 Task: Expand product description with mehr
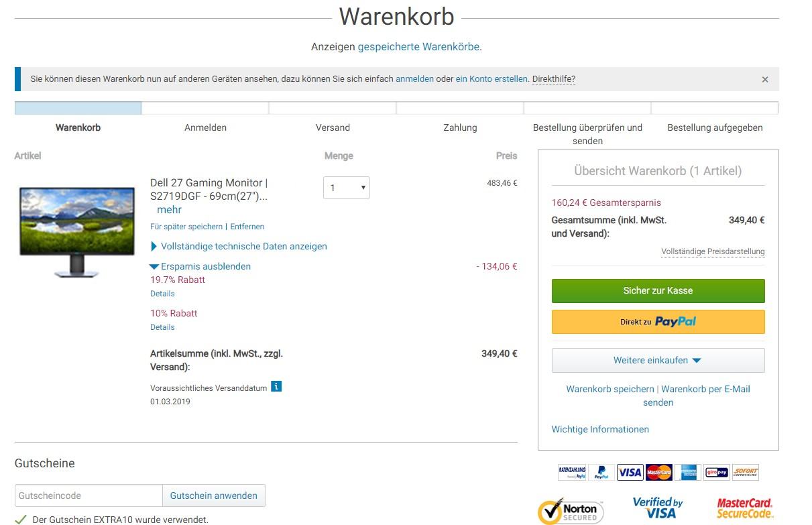point(169,210)
